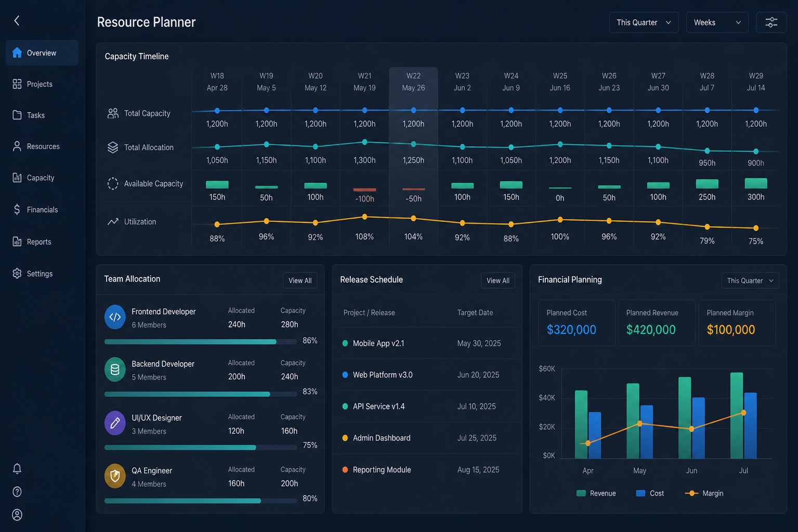This screenshot has height=532, width=798.
Task: Click the Target Date column header
Action: click(x=475, y=313)
